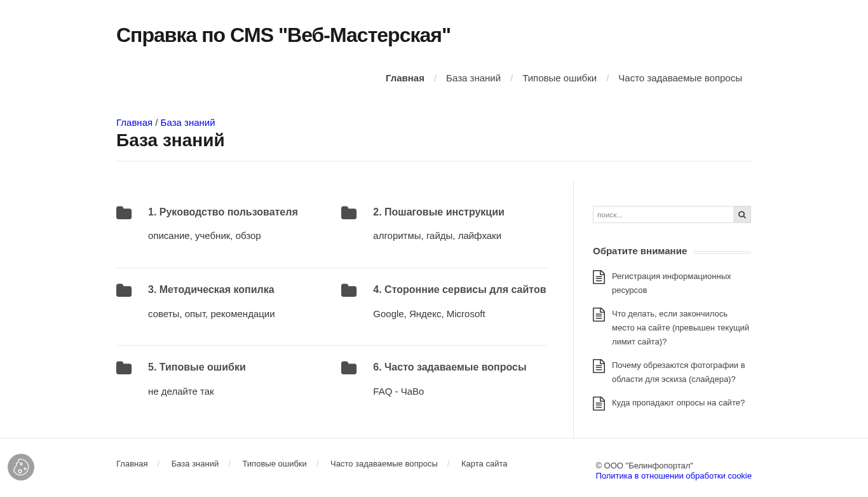868x497 pixels.
Task: Click document icon for Куда пропадают опросы
Action: coord(599,404)
